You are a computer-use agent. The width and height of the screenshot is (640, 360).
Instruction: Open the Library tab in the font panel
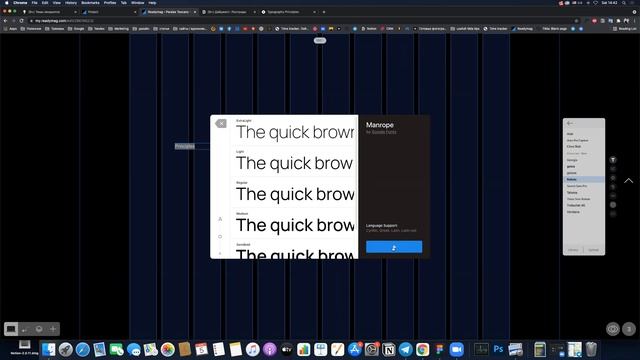573,250
